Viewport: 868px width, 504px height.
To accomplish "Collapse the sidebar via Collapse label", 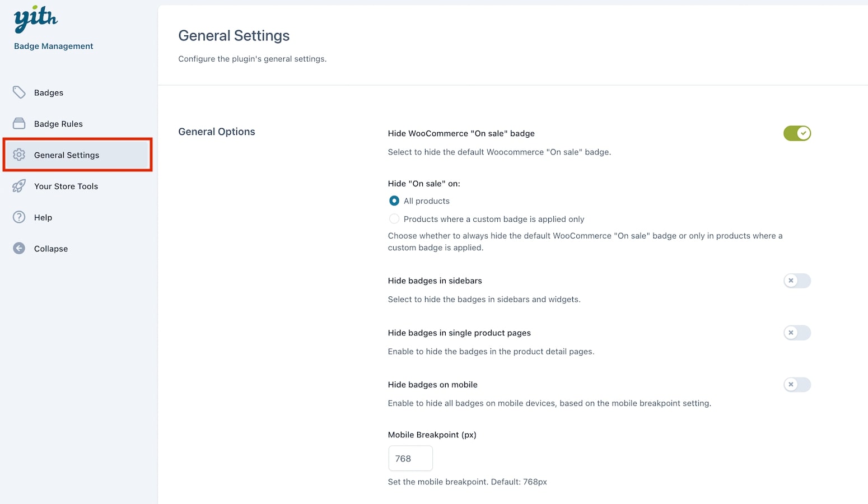I will click(x=51, y=249).
